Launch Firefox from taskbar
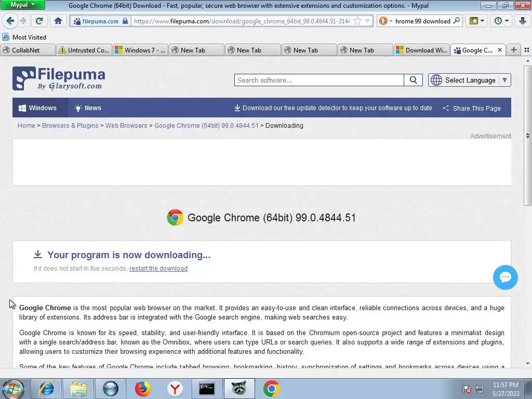This screenshot has height=399, width=532. pos(142,389)
